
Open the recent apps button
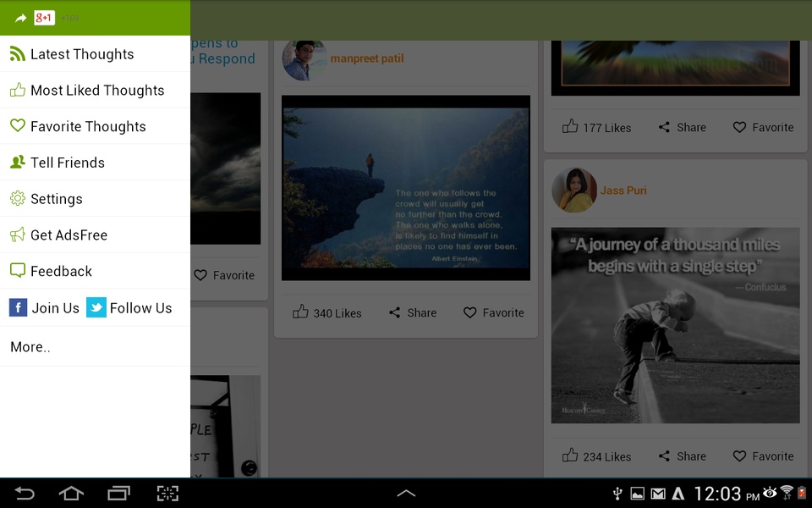118,493
